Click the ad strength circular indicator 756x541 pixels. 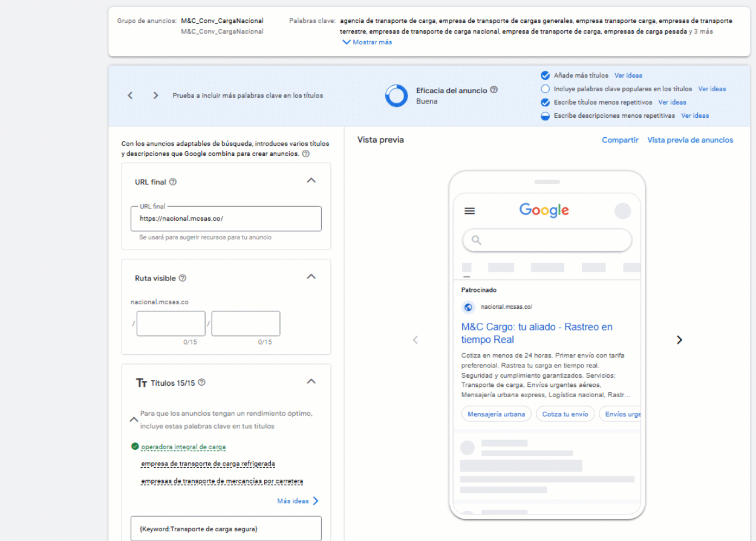[396, 96]
